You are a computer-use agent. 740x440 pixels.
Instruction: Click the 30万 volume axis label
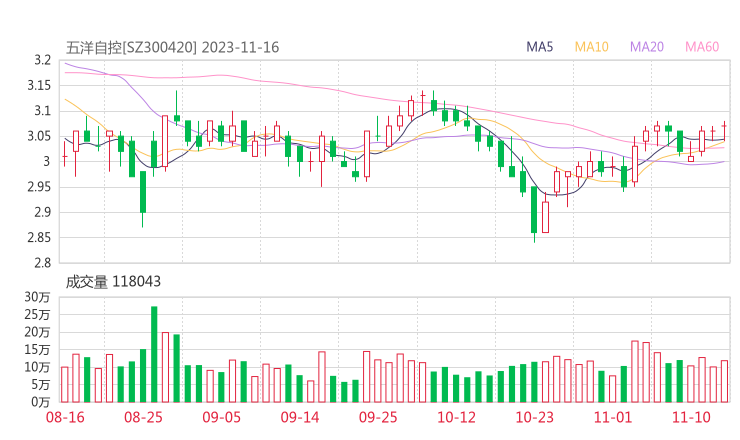tap(37, 297)
